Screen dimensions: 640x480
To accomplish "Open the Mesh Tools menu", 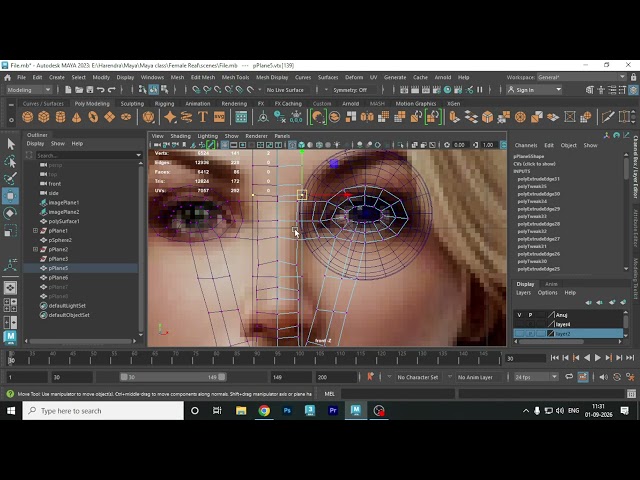I will (235, 77).
